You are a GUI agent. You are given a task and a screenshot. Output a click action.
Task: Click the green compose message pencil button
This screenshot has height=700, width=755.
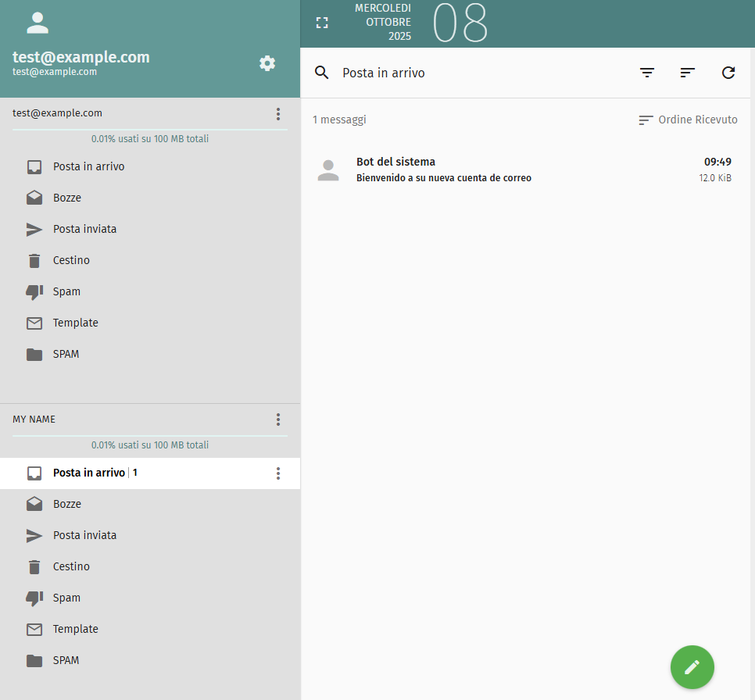(692, 667)
